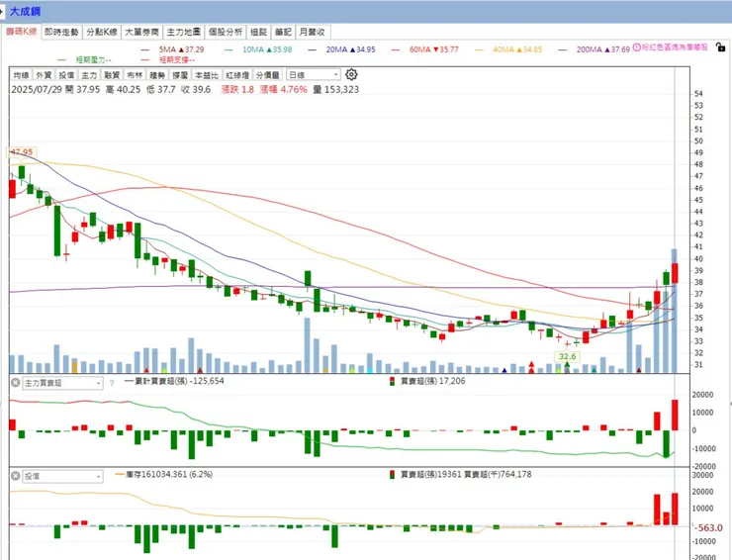Click the 大成鋼 stock title

(25, 11)
